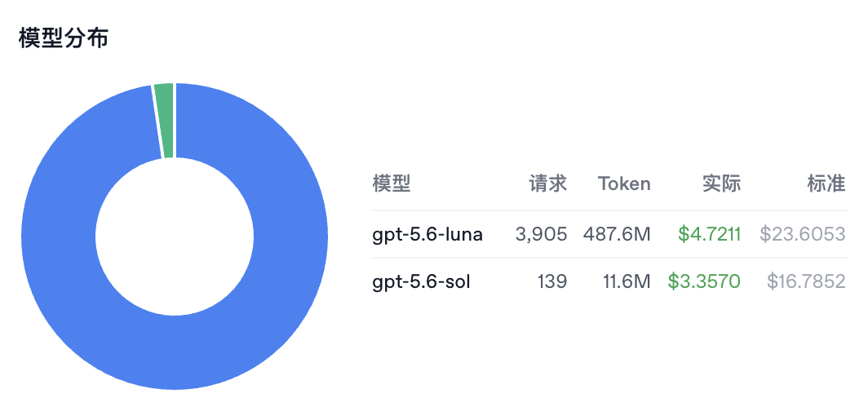Click the white center of donut chart
This screenshot has height=398, width=868.
pos(175,237)
